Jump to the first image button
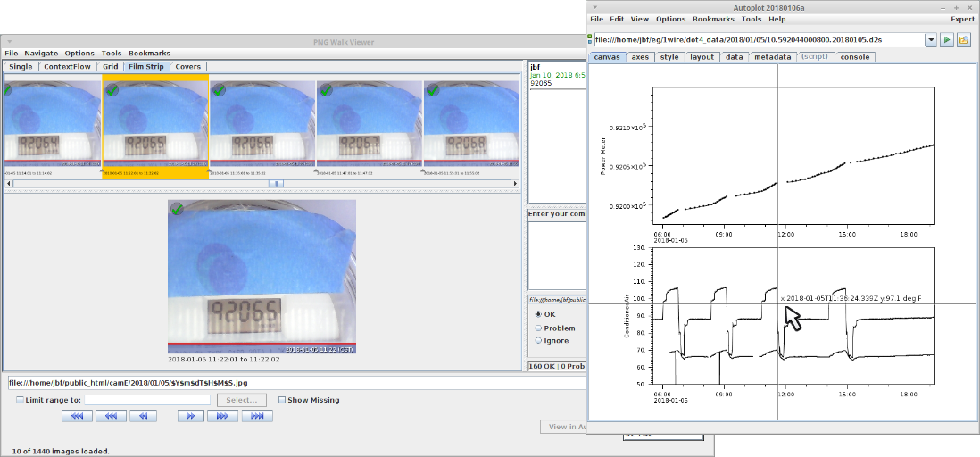980x457 pixels. (77, 416)
